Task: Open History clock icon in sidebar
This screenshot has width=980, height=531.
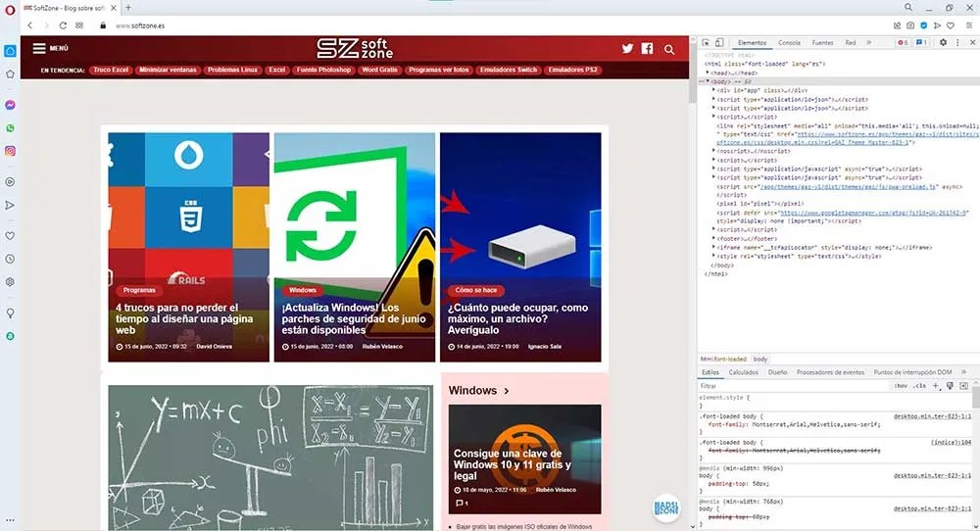Action: (10, 259)
